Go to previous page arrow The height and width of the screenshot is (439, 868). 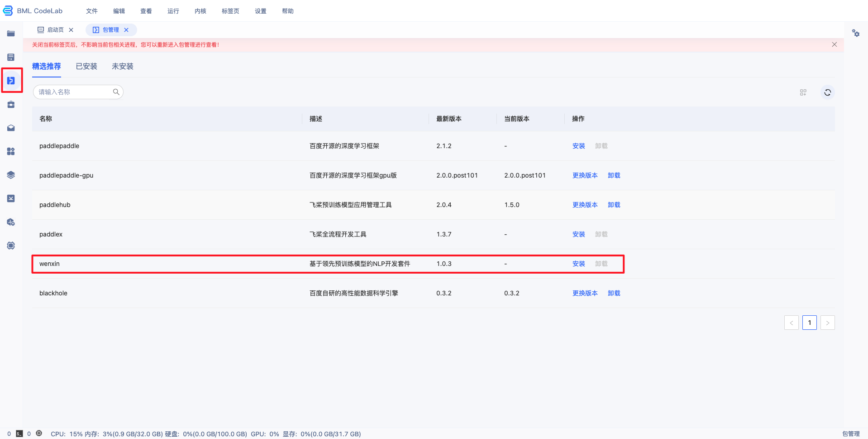point(792,323)
